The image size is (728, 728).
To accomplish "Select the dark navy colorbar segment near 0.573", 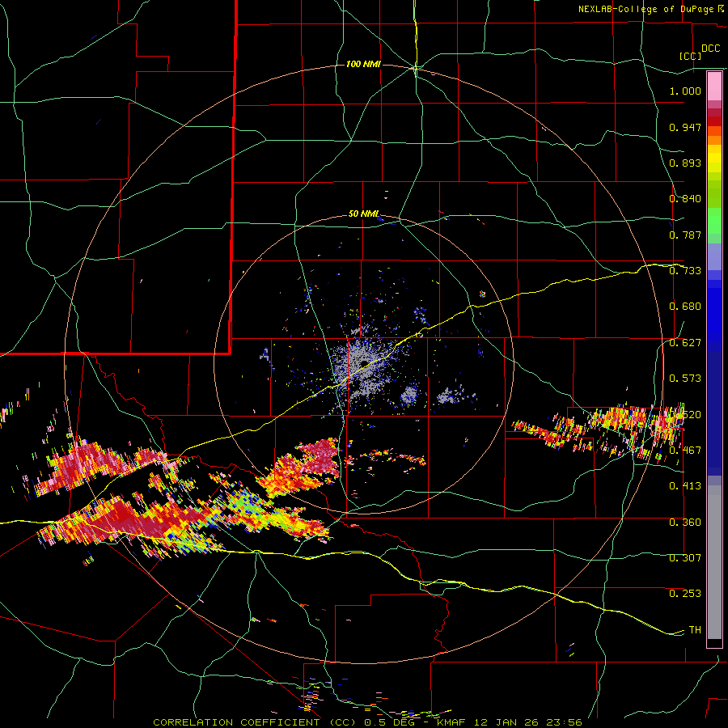I will pos(714,408).
